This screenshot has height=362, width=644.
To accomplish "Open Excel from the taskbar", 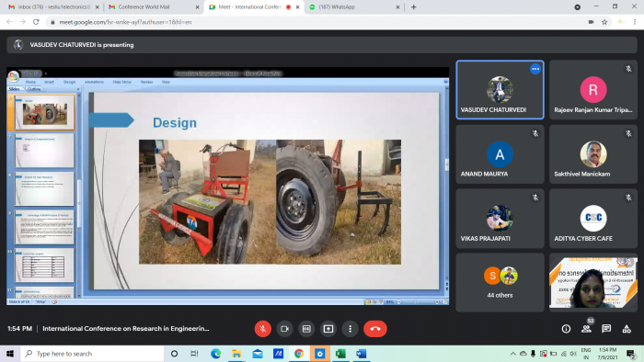I will [x=340, y=354].
